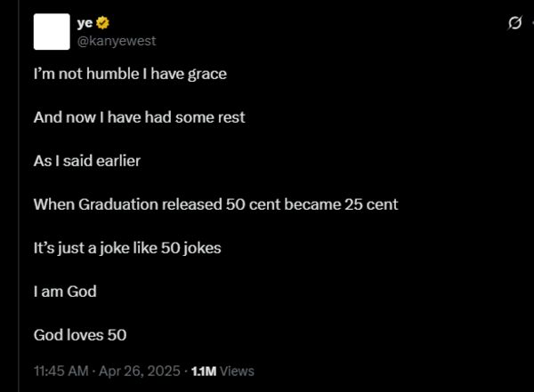Click the text "I am God"
Screen dimensions: 534x392
coord(65,292)
